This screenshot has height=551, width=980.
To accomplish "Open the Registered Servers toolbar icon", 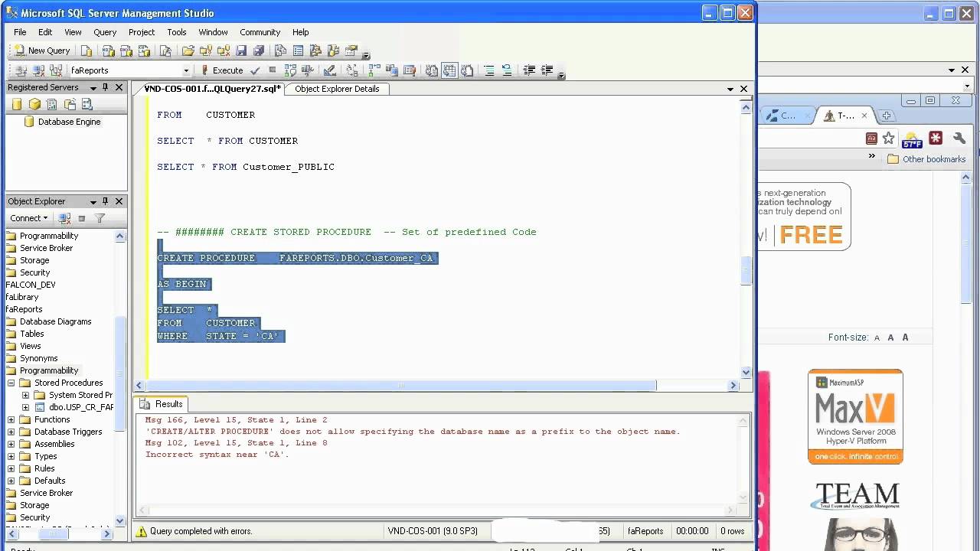I will click(280, 51).
